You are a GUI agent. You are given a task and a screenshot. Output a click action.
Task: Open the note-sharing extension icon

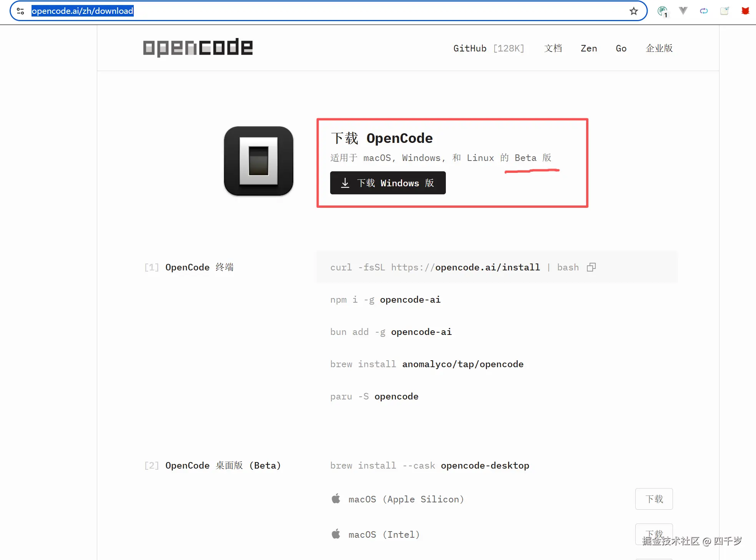click(x=725, y=11)
